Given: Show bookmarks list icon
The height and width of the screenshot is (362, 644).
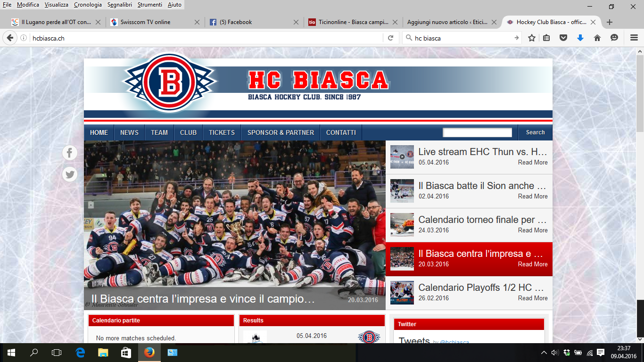Looking at the screenshot, I should click(546, 38).
